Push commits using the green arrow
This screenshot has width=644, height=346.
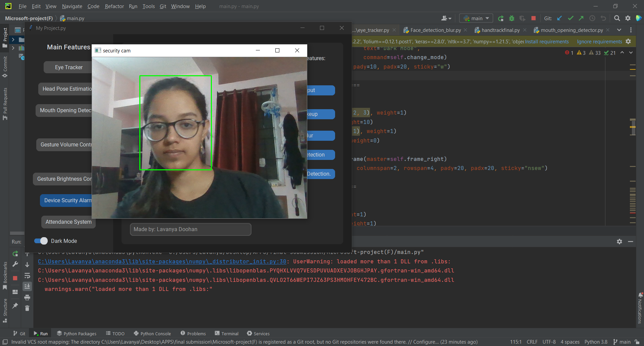click(582, 18)
